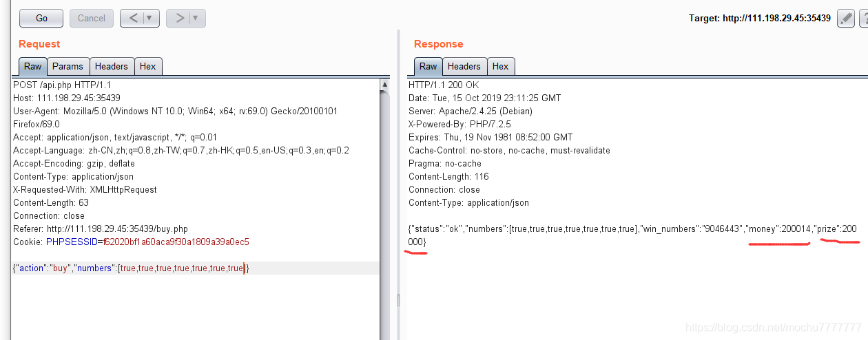Screen dimensions: 868x340
Task: Click the Server: Apache/2.4.25 (Debian) line
Action: pos(471,111)
